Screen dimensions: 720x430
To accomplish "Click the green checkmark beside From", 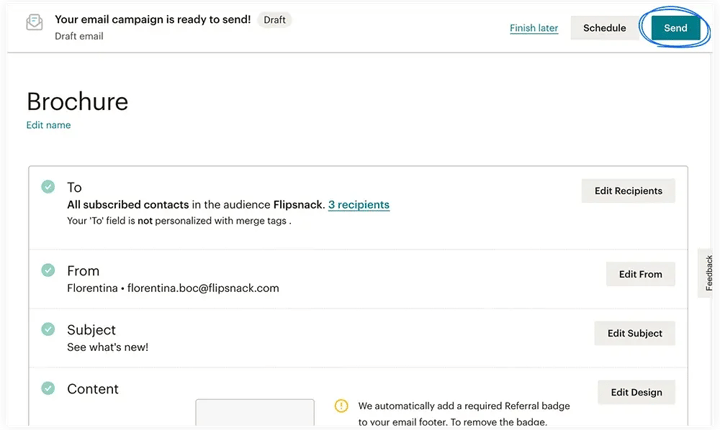I will (x=48, y=270).
